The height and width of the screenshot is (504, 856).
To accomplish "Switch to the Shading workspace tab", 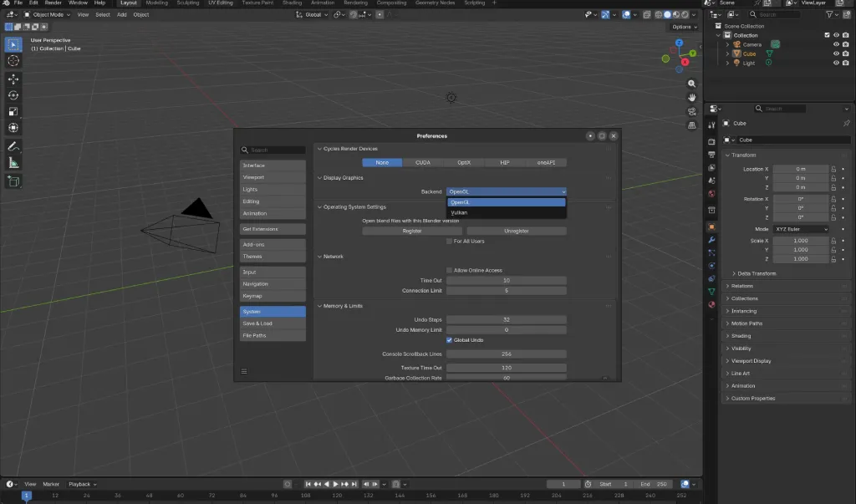I will point(292,3).
